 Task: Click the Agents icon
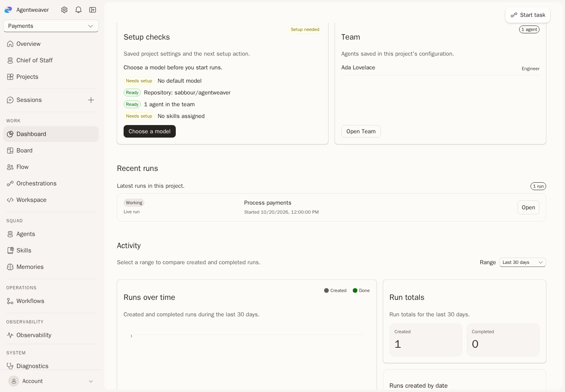[x=10, y=234]
